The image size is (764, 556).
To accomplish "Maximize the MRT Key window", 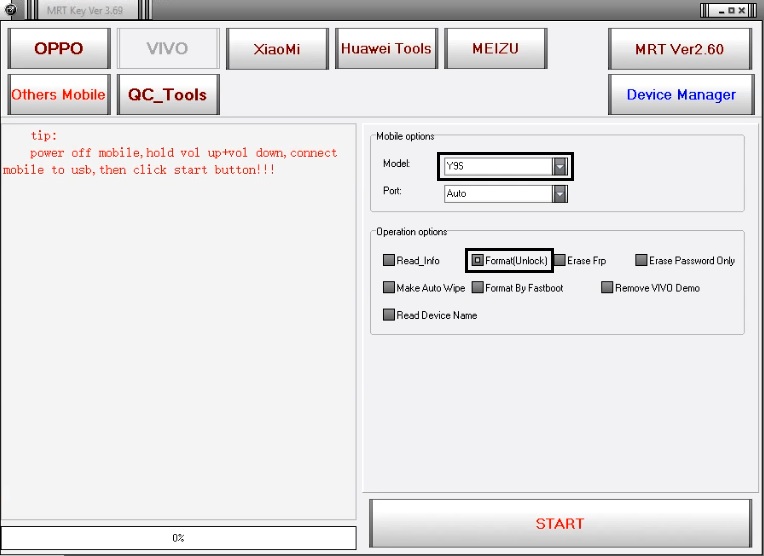I will tap(731, 10).
